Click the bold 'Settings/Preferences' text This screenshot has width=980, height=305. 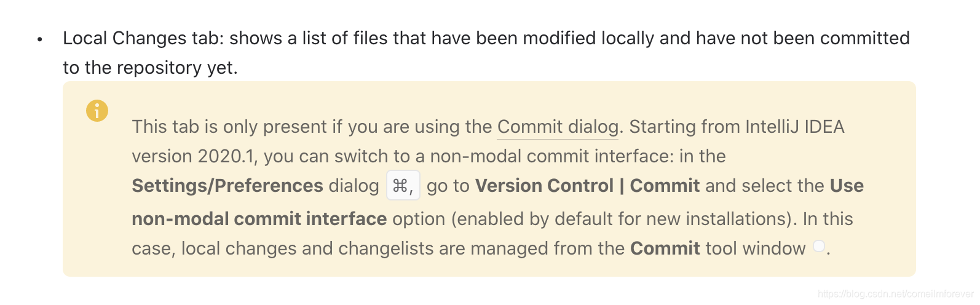click(x=227, y=186)
